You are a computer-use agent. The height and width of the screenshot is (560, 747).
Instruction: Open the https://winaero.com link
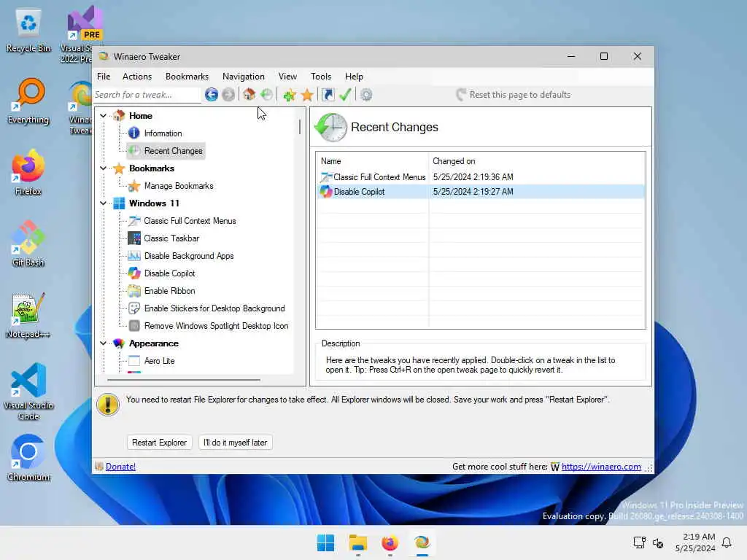click(601, 467)
